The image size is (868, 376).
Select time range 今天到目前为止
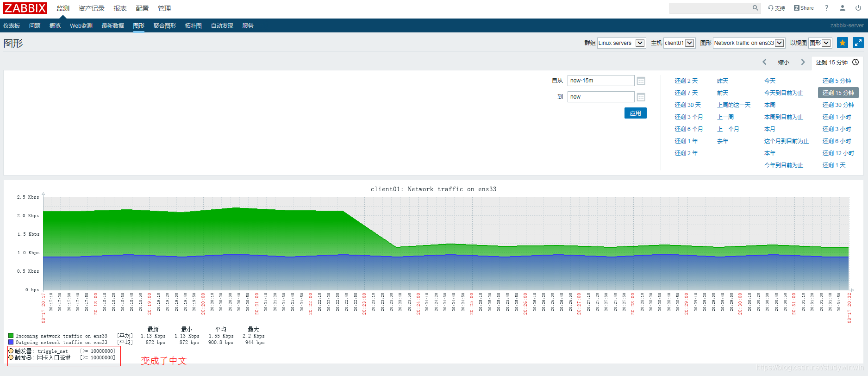pyautogui.click(x=783, y=93)
